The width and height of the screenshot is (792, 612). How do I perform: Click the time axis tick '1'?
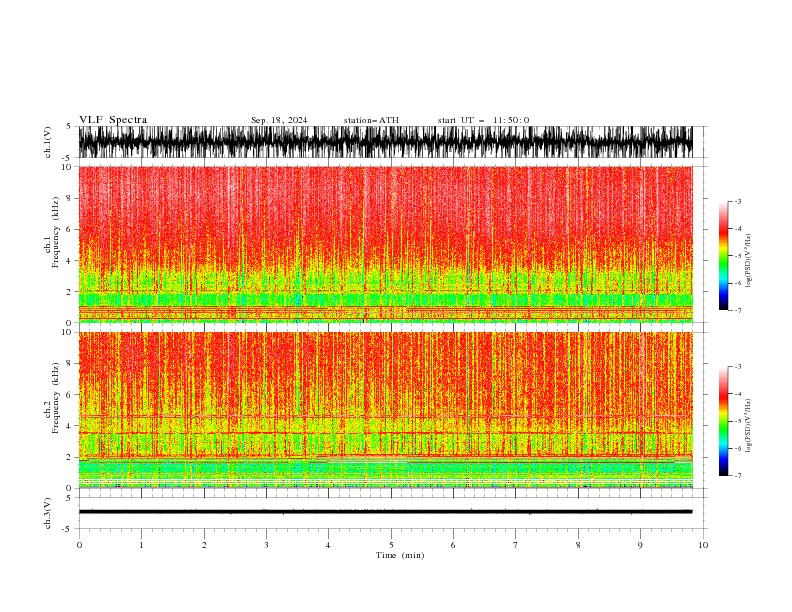pos(141,545)
